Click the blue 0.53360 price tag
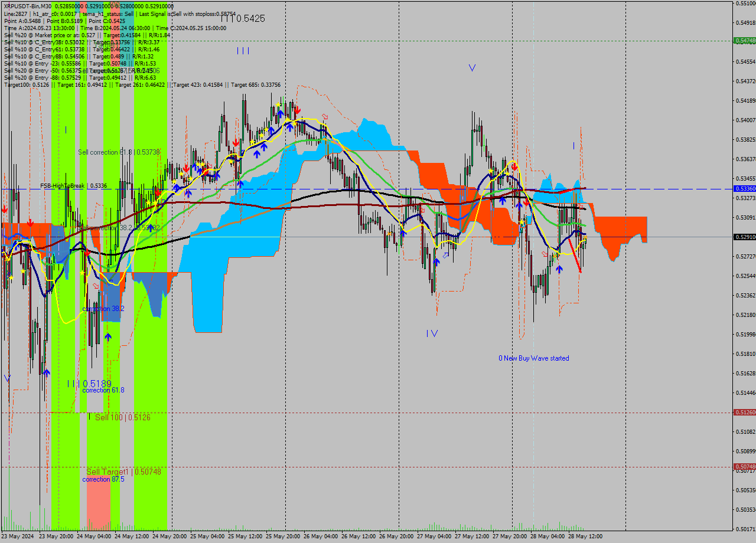The image size is (756, 543). coord(745,189)
